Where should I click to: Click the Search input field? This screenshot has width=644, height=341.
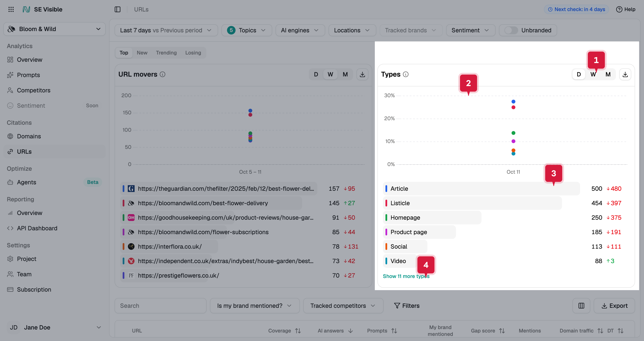[161, 305]
